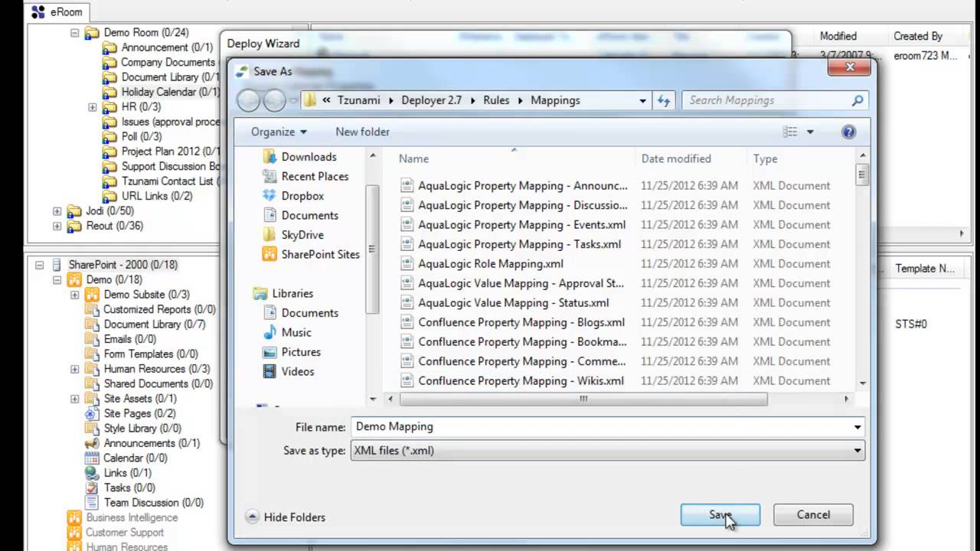Open Dropbox in navigation pane
This screenshot has height=551, width=980.
pyautogui.click(x=302, y=196)
